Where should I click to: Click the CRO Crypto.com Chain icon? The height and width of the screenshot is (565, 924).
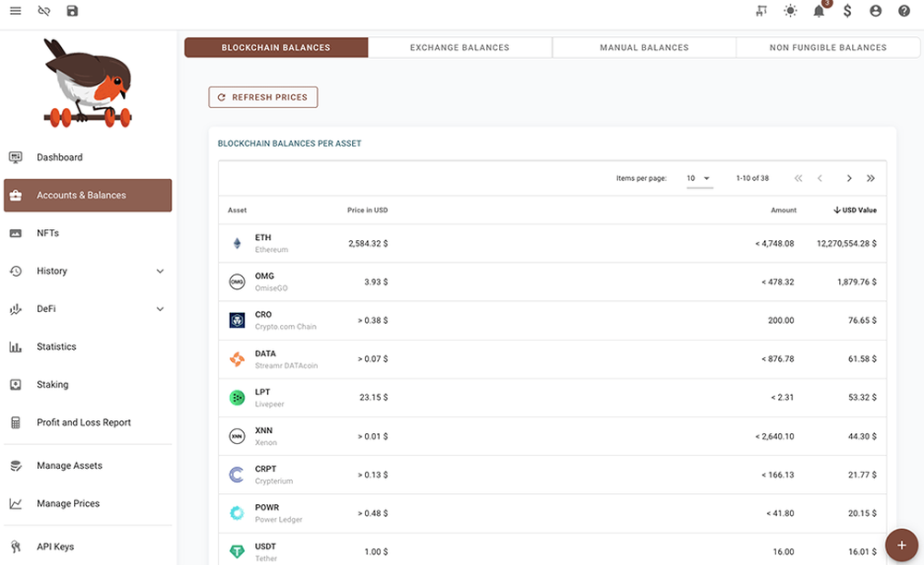[x=237, y=320]
